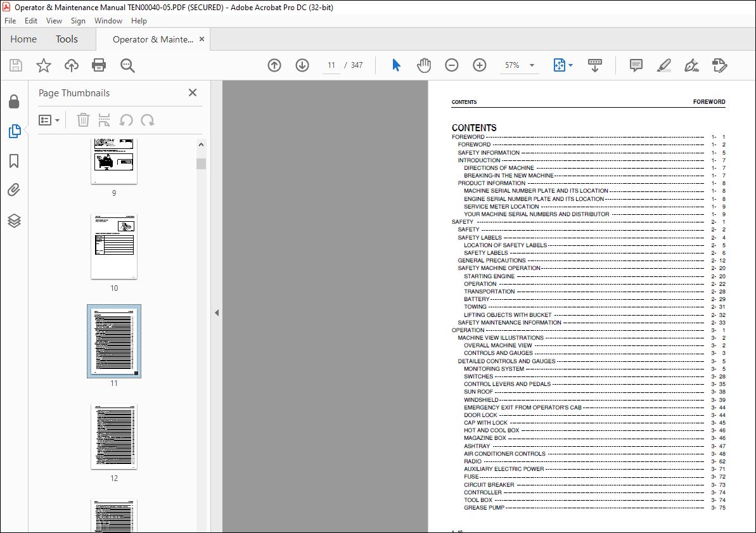The image size is (756, 533).
Task: Zoom in with plus icon
Action: (x=480, y=65)
